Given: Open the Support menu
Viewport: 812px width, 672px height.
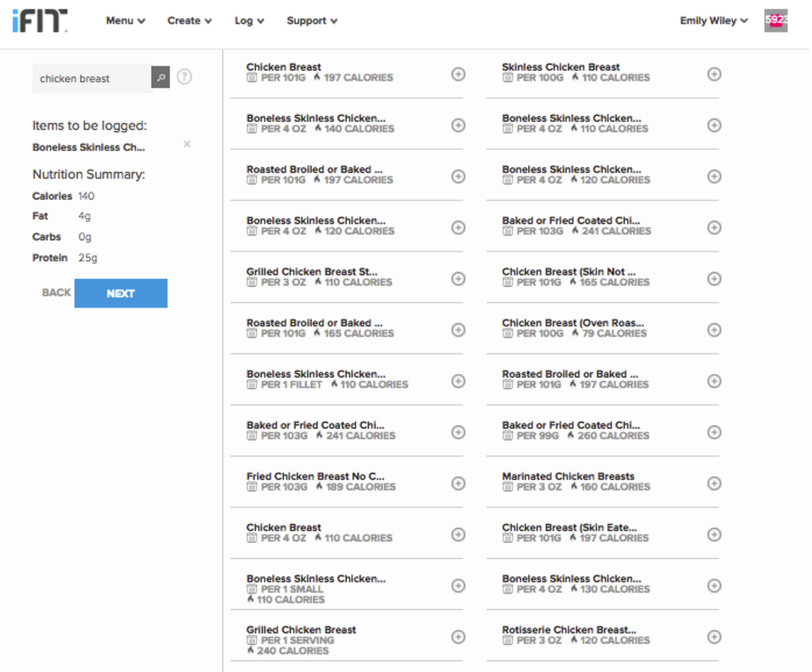Looking at the screenshot, I should pos(312,21).
